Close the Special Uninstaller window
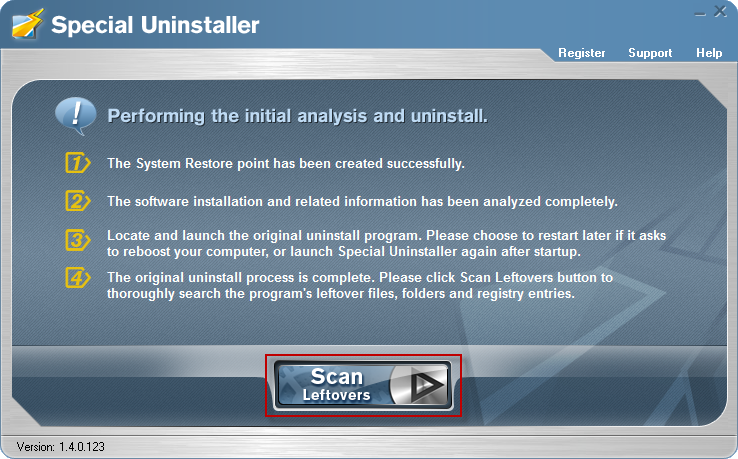 coord(720,11)
